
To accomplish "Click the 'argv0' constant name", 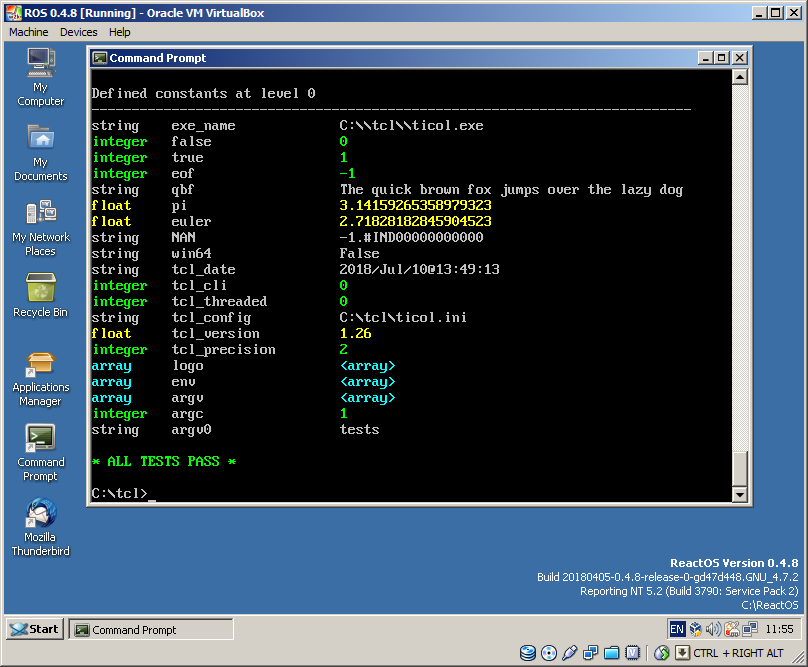I will pos(192,429).
